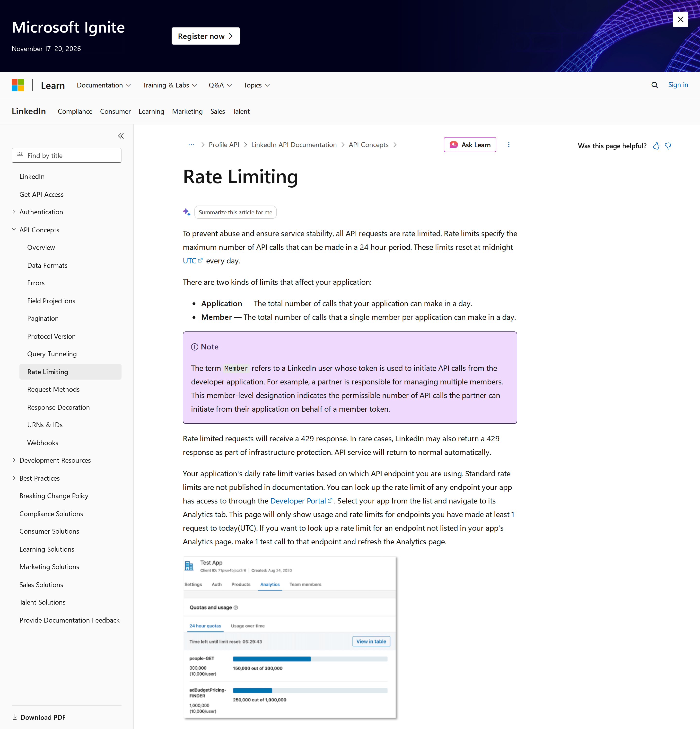The image size is (700, 729).
Task: Close the Microsoft Ignite banner
Action: (680, 19)
